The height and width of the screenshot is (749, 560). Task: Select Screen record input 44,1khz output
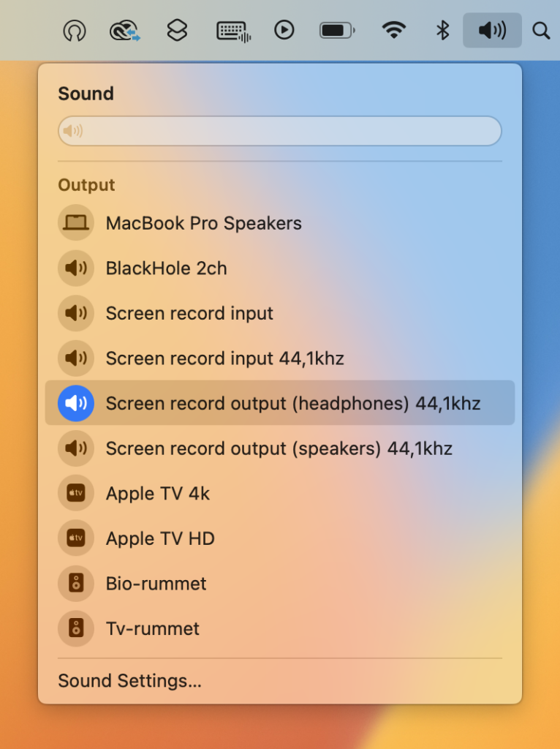point(224,358)
